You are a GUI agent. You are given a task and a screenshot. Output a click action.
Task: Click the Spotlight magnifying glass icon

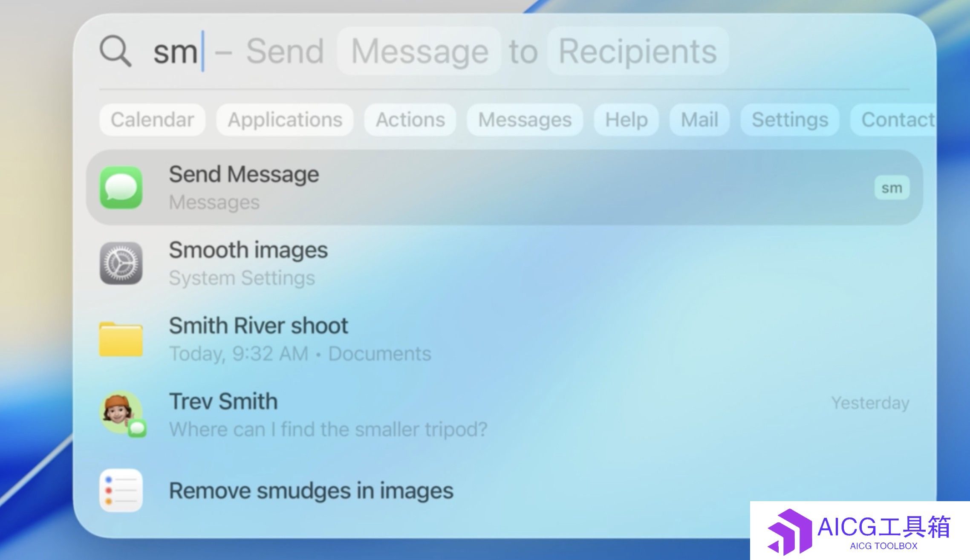tap(115, 51)
